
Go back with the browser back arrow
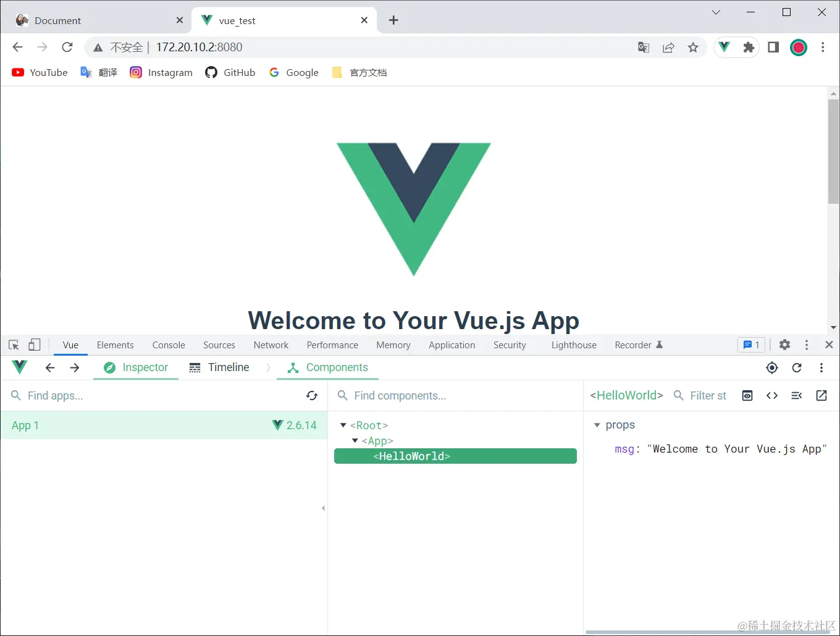(x=18, y=47)
